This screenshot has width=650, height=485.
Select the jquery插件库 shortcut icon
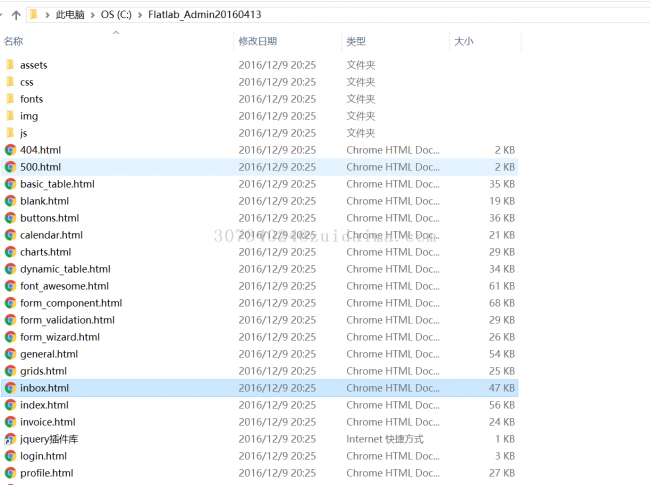10,439
